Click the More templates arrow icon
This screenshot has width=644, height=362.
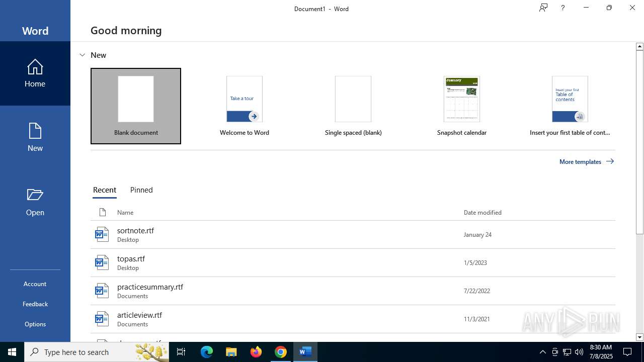[x=610, y=161]
